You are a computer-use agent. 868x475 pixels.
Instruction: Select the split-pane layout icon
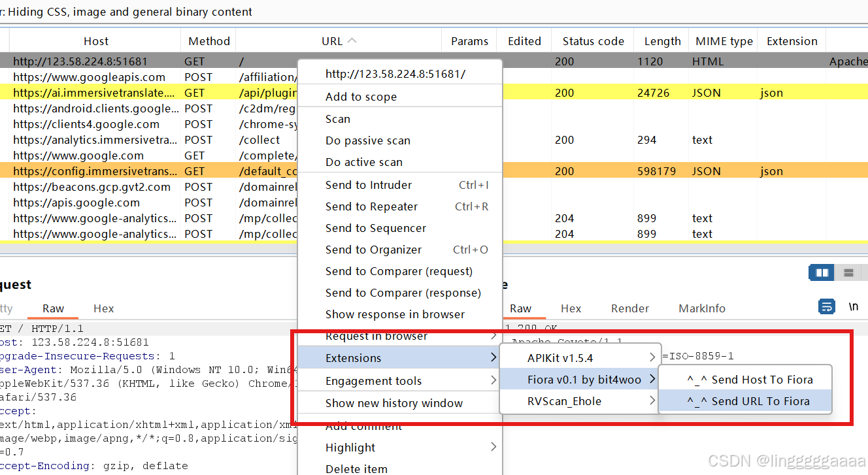[822, 272]
